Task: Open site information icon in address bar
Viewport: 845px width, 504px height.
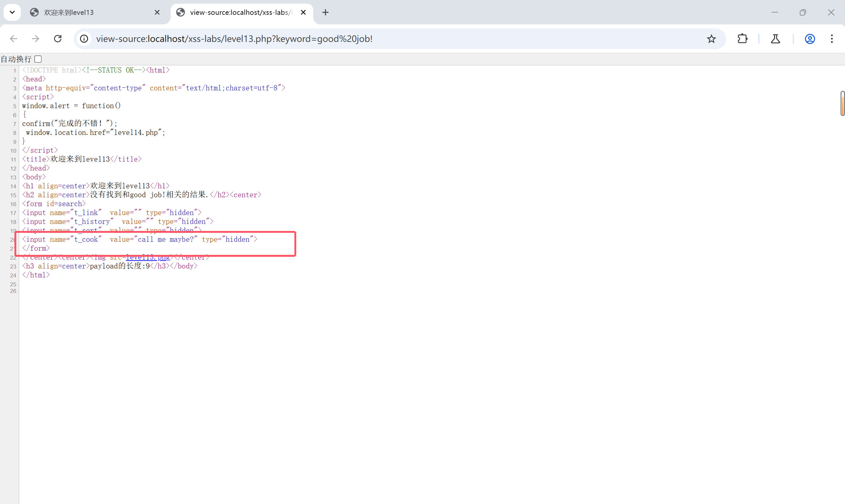Action: coord(84,39)
